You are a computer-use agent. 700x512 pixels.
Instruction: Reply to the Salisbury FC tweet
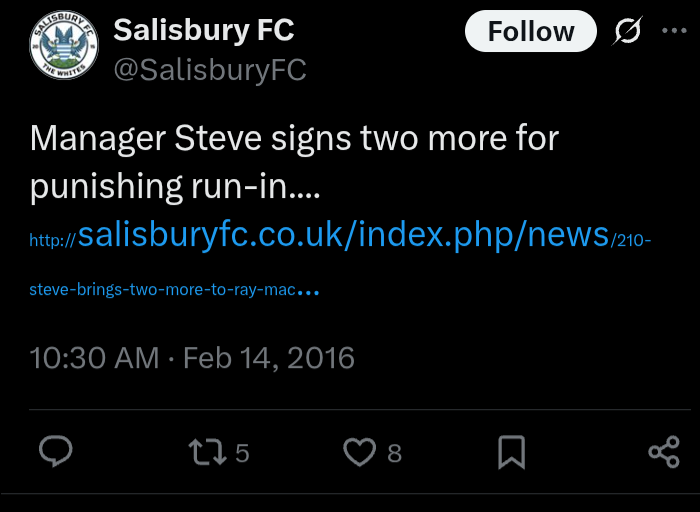click(x=56, y=453)
